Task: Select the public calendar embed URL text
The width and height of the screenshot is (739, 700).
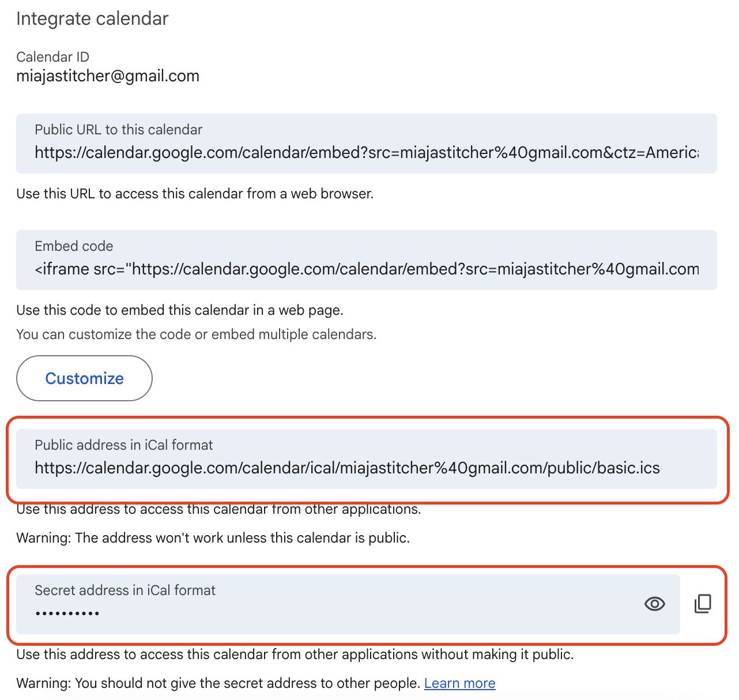Action: pos(367,153)
